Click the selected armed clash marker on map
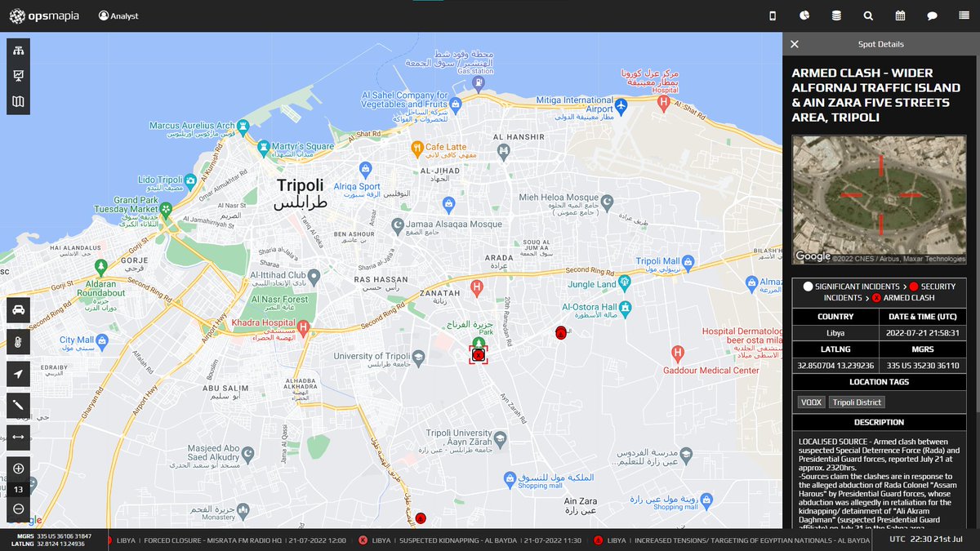 point(479,353)
